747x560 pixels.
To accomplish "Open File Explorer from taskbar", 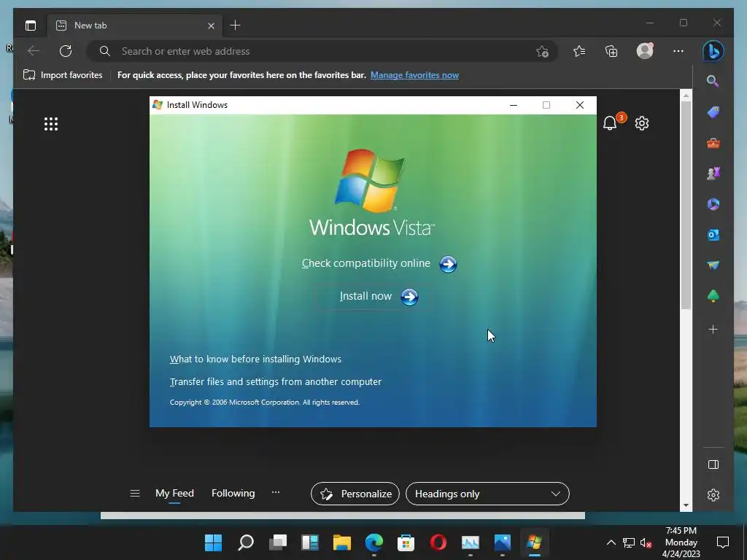I will tap(341, 542).
